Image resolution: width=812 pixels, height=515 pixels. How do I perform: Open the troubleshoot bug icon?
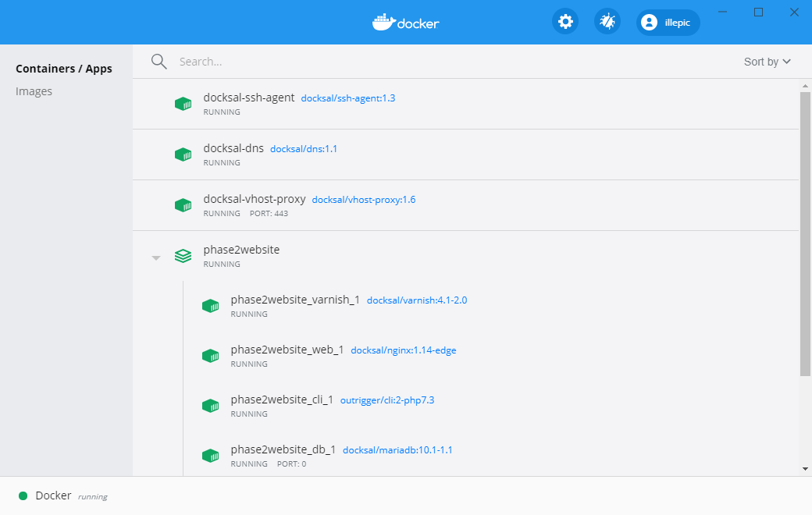[607, 22]
